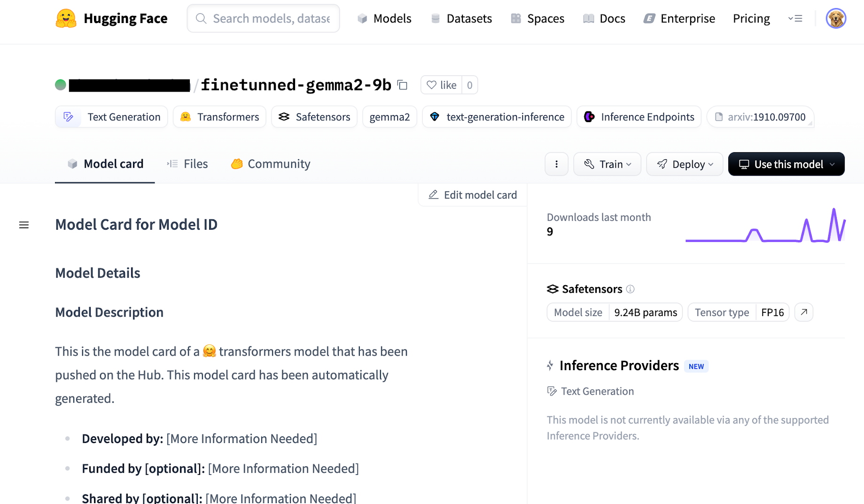864x504 pixels.
Task: Open Safetensors details arrow icon
Action: (804, 312)
